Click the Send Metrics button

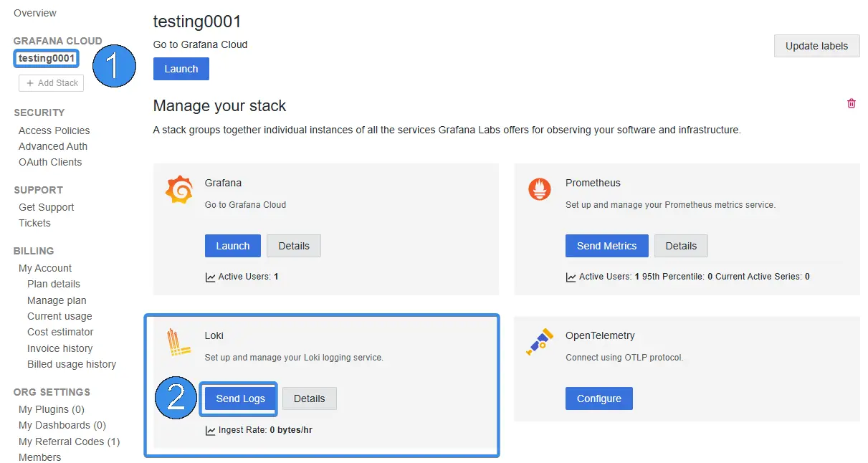[x=607, y=246]
